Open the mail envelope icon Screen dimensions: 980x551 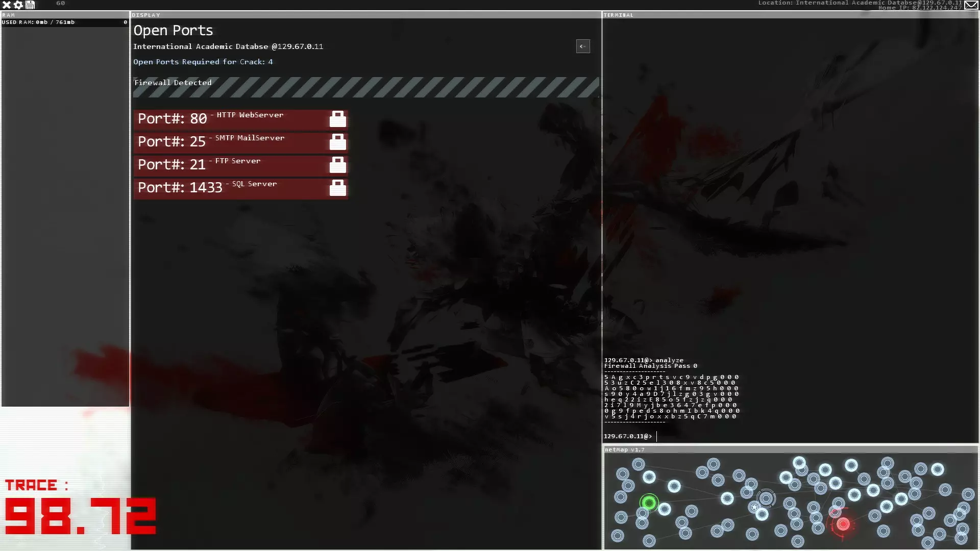[x=971, y=5]
